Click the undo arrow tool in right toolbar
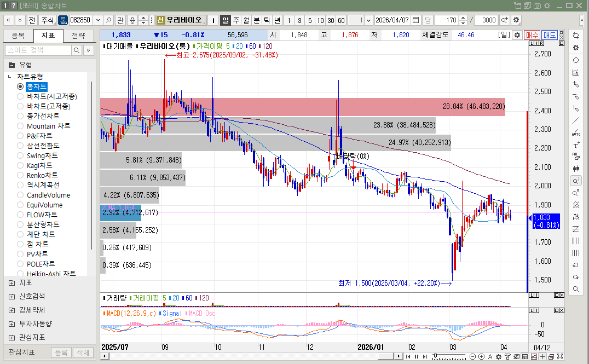This screenshot has height=364, width=589. (x=575, y=265)
